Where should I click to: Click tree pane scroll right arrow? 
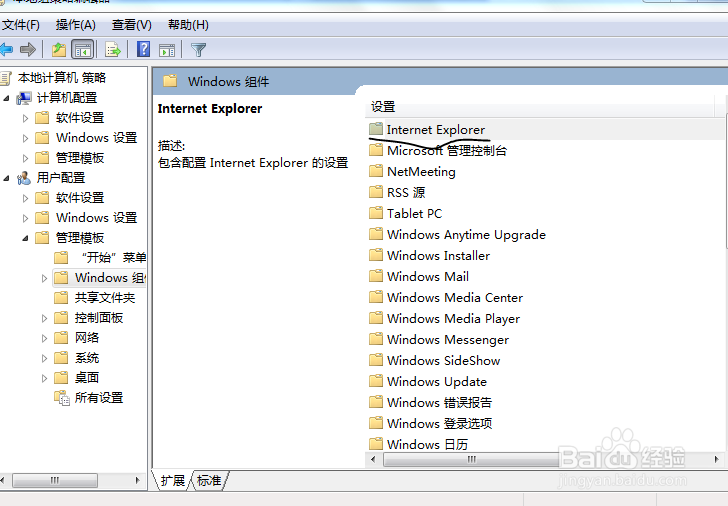point(137,480)
